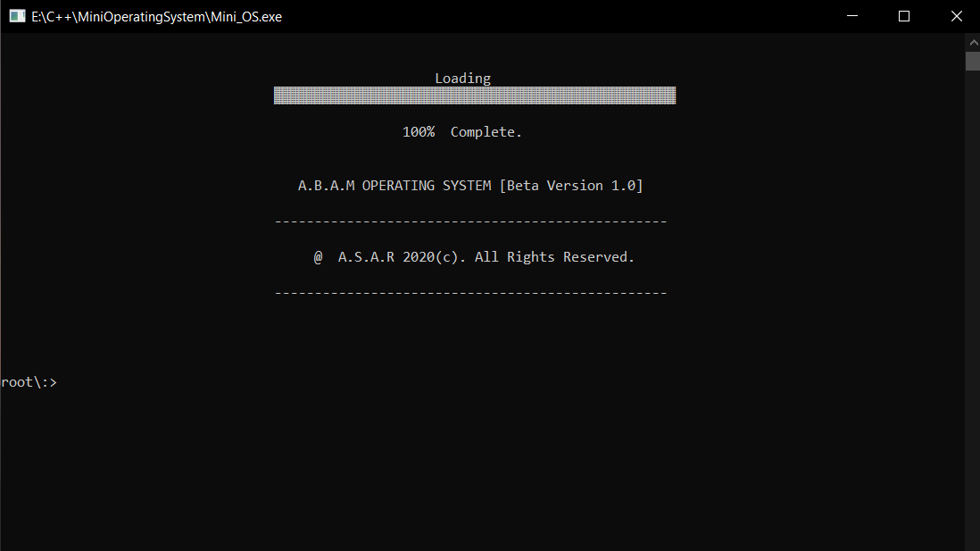Image resolution: width=980 pixels, height=551 pixels.
Task: Click the scrollbar up arrow
Action: (x=973, y=43)
